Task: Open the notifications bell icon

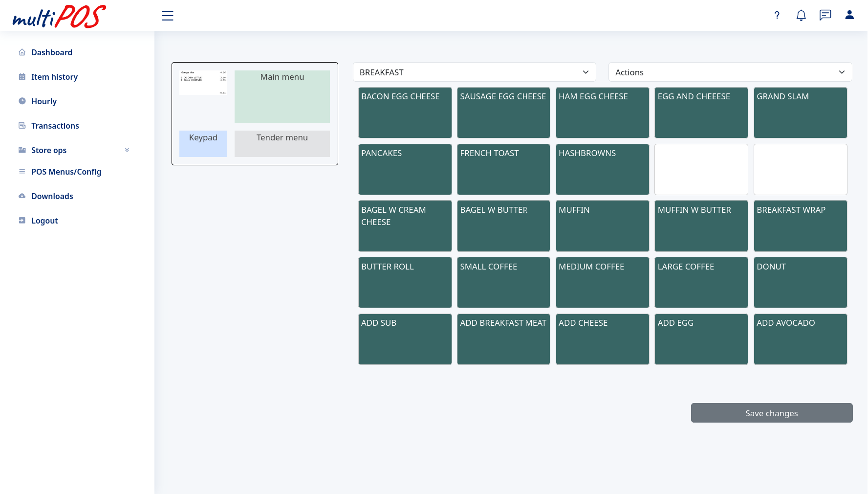Action: [801, 15]
